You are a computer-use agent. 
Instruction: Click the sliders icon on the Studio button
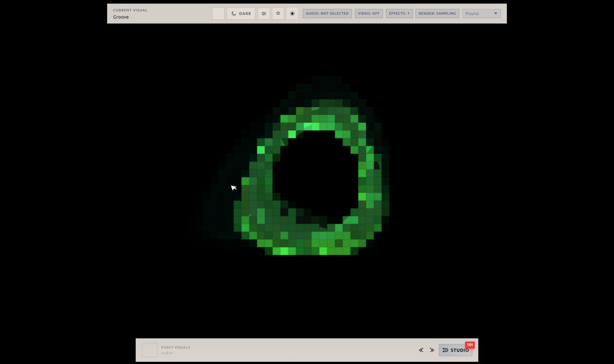click(445, 350)
